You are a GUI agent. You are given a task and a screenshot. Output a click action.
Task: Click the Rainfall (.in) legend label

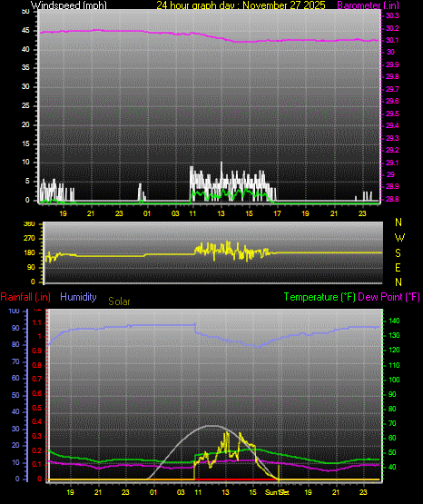point(25,297)
